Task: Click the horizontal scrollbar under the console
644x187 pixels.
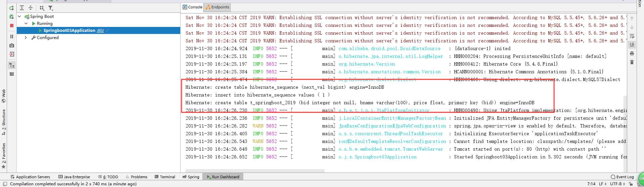Action: click(255, 171)
